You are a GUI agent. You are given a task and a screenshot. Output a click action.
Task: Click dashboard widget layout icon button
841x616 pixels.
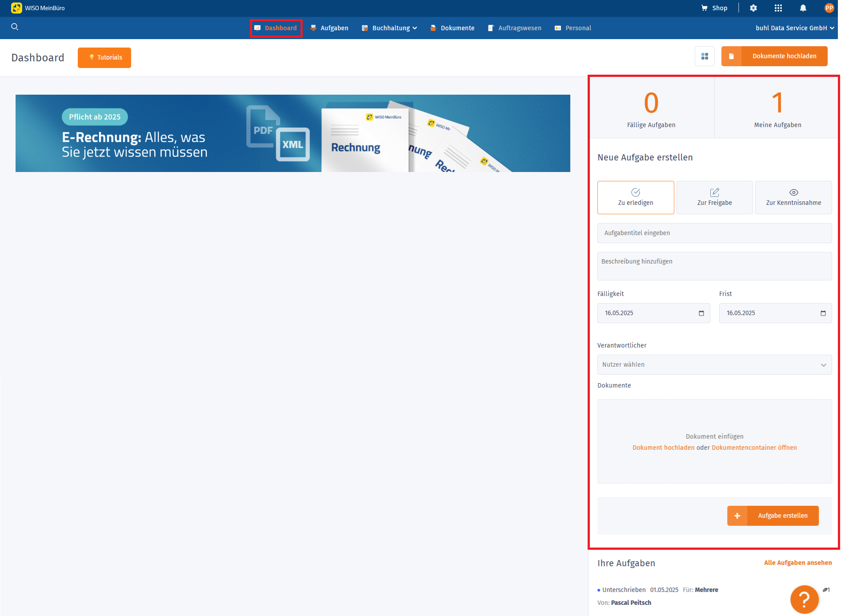click(705, 56)
